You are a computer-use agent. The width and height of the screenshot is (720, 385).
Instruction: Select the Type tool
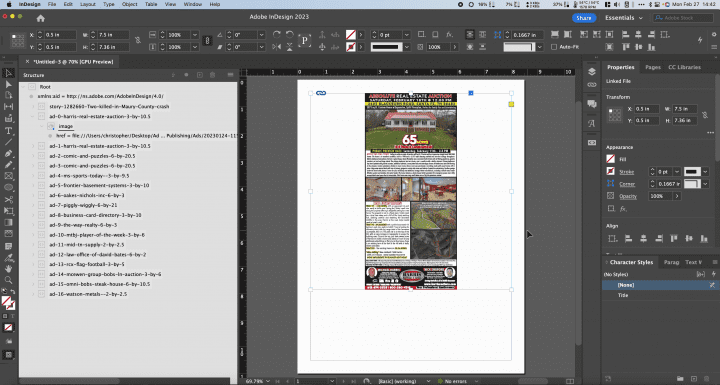[8, 131]
